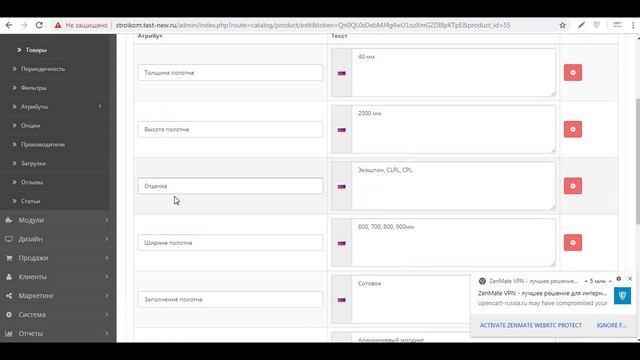Screen dimensions: 640x360
Task: Go back using the browser back arrow
Action: [9, 25]
